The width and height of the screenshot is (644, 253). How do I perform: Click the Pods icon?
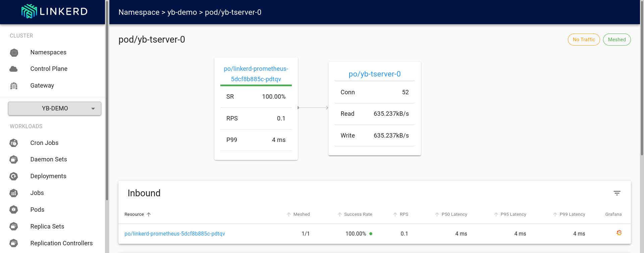(14, 210)
